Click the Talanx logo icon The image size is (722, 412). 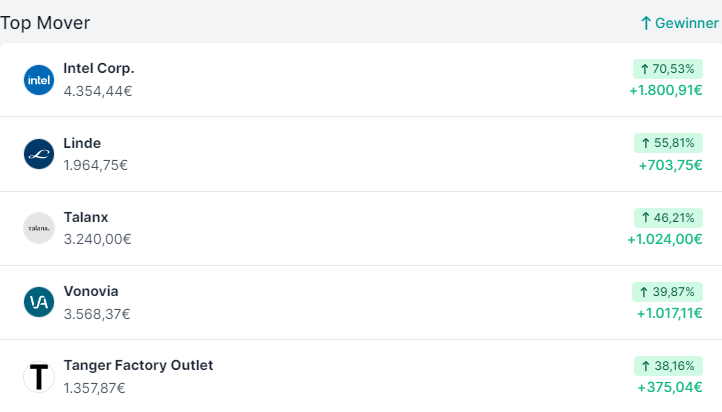point(38,228)
